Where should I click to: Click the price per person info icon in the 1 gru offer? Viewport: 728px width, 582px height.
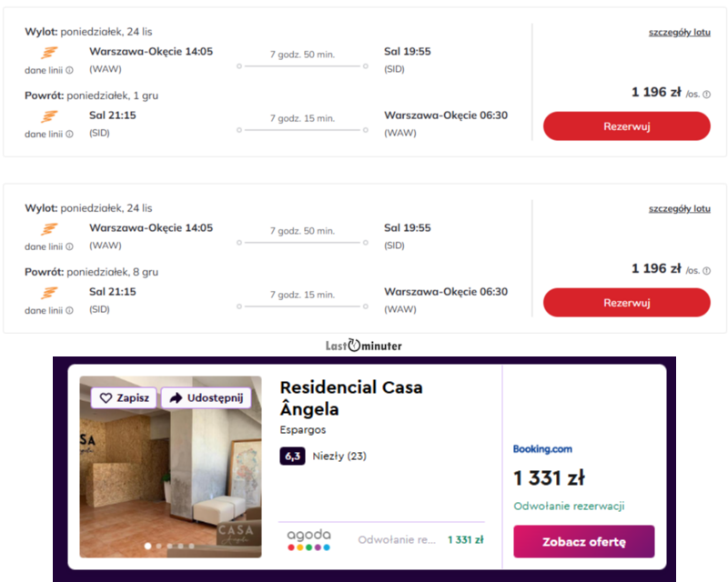pyautogui.click(x=706, y=94)
